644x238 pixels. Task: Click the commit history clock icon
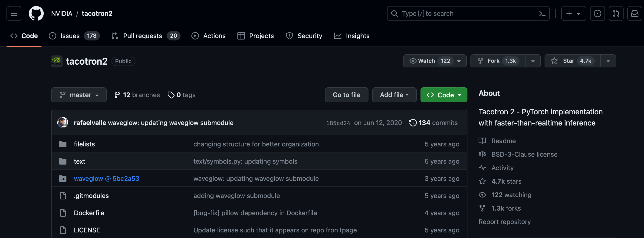[413, 123]
